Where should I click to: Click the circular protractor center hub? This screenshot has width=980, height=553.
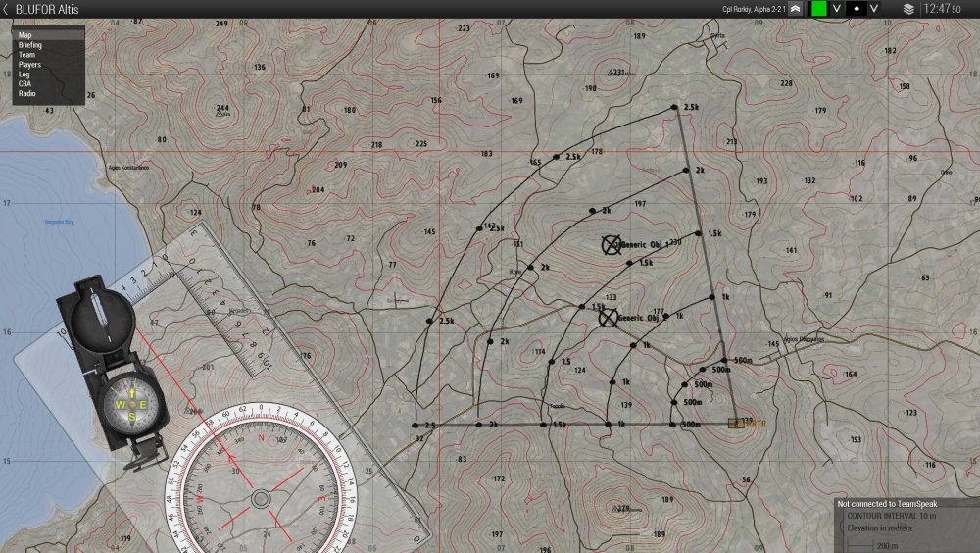click(x=261, y=499)
